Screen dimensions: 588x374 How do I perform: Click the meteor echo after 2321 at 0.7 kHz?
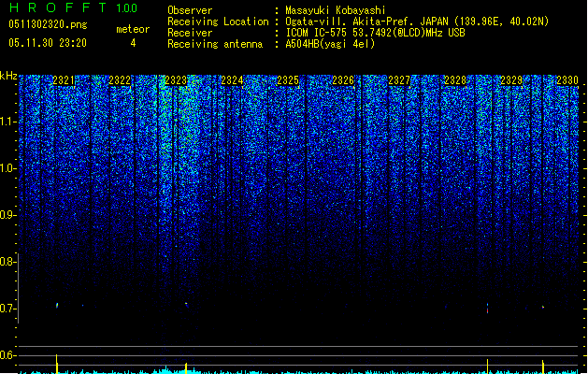57,306
